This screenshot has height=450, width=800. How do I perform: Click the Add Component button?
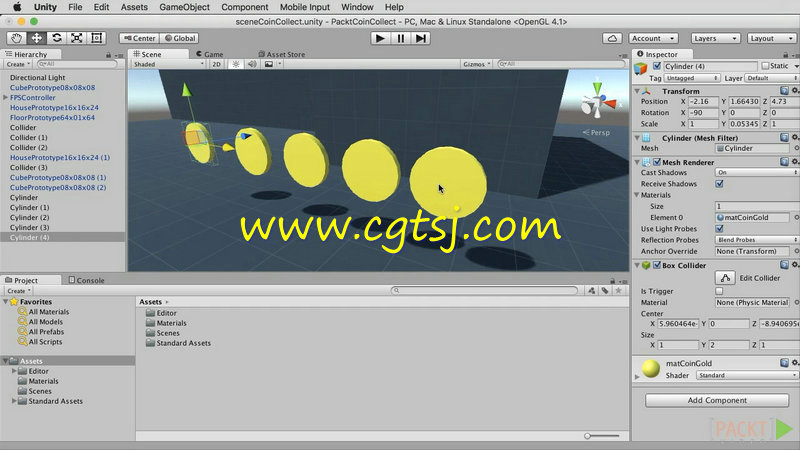717,400
